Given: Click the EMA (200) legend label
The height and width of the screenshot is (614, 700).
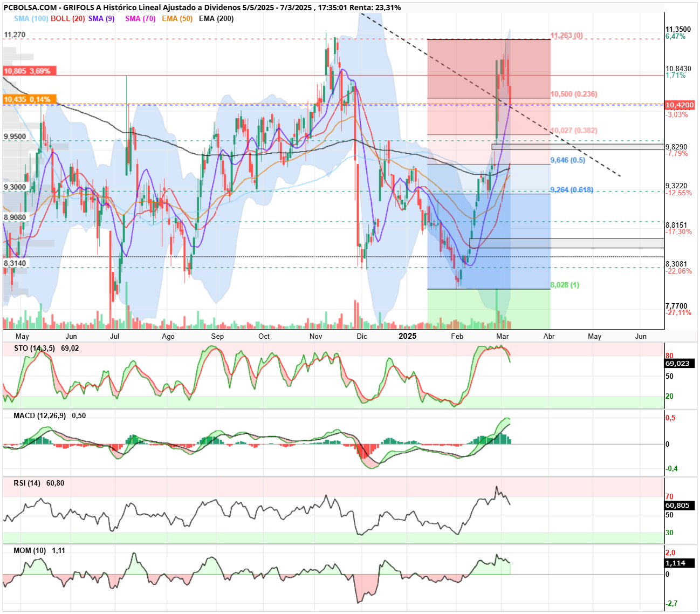Looking at the screenshot, I should coord(216,18).
